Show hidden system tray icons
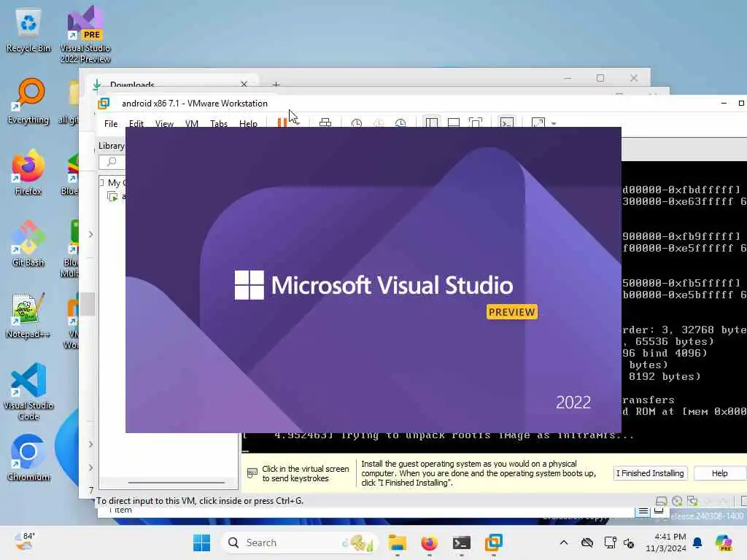Screen dimensions: 747x560 (x=564, y=542)
